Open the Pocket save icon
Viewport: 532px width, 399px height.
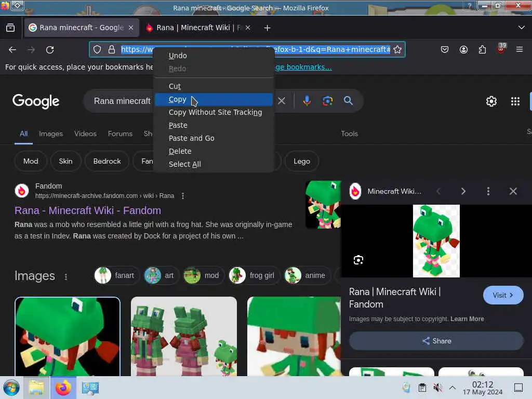tap(445, 49)
